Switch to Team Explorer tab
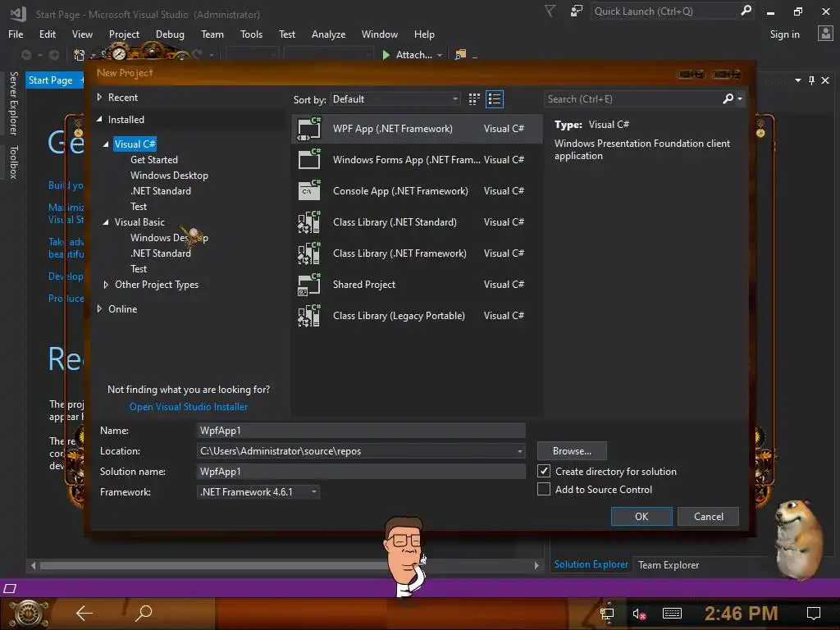Image resolution: width=840 pixels, height=630 pixels. pos(668,564)
